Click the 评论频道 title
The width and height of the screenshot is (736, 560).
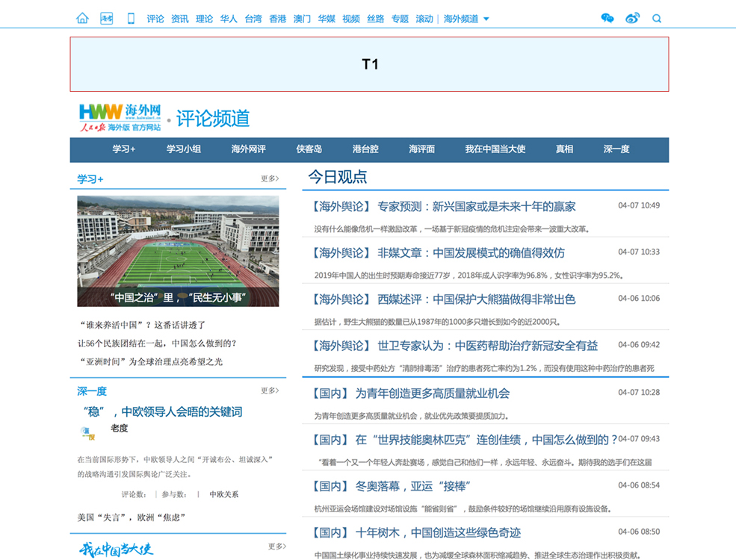pyautogui.click(x=213, y=118)
